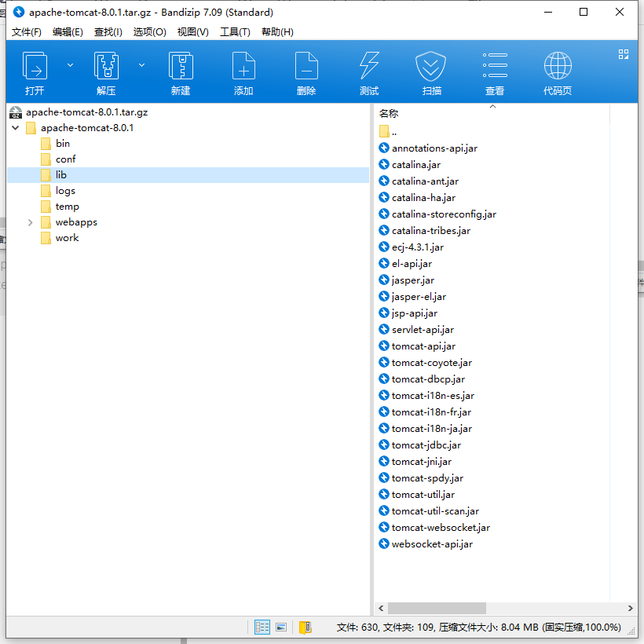
Task: Select annotations-api.jar file icon
Action: click(383, 148)
